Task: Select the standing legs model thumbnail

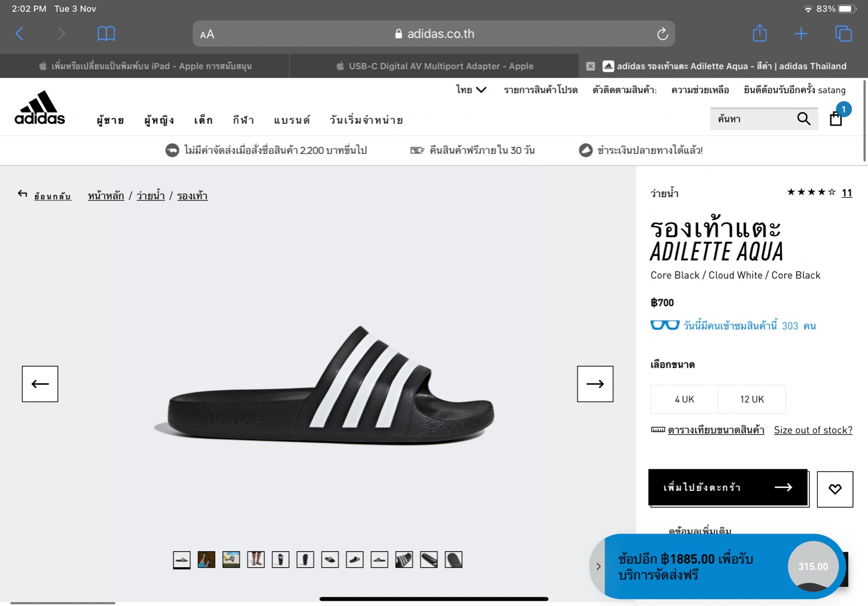Action: pyautogui.click(x=256, y=560)
